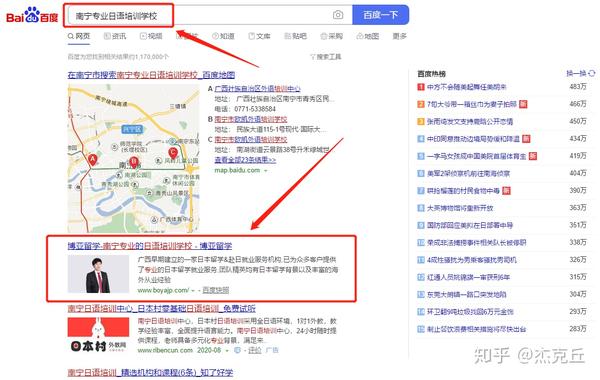Viewport: 600px width, 380px height.
Task: Open hot-list item 13 with 304万
Action: coord(466,294)
